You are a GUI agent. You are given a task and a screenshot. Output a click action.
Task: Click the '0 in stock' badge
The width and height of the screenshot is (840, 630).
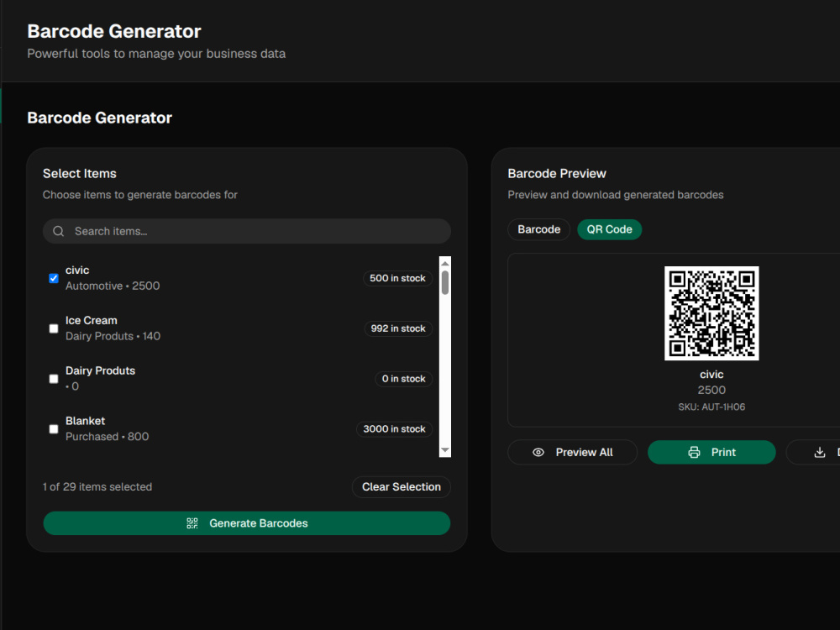tap(403, 379)
